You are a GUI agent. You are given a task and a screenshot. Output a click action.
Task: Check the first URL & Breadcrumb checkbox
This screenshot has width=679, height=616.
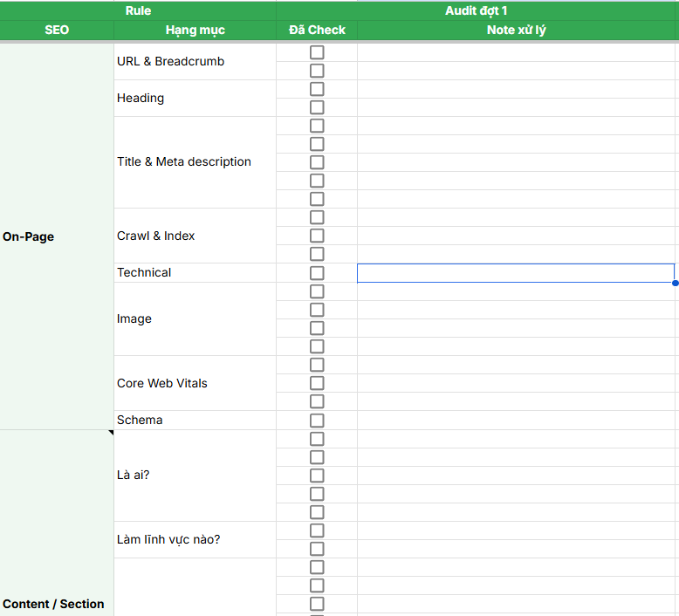tap(317, 52)
